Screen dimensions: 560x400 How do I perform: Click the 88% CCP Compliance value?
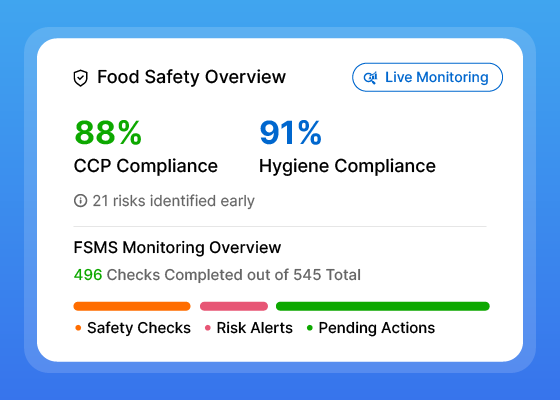tap(108, 133)
